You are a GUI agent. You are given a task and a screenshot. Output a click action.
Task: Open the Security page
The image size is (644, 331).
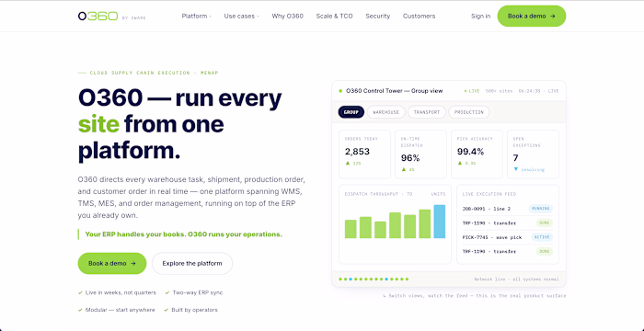pos(378,16)
